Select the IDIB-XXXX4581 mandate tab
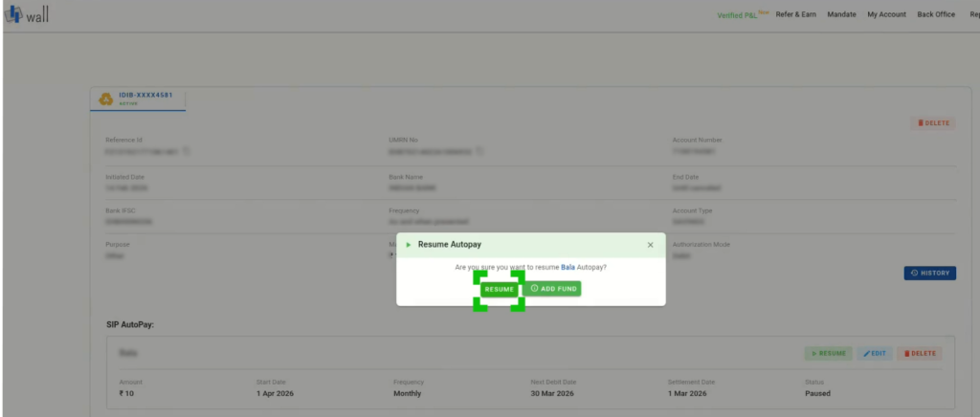The width and height of the screenshot is (980, 417). pos(137,99)
